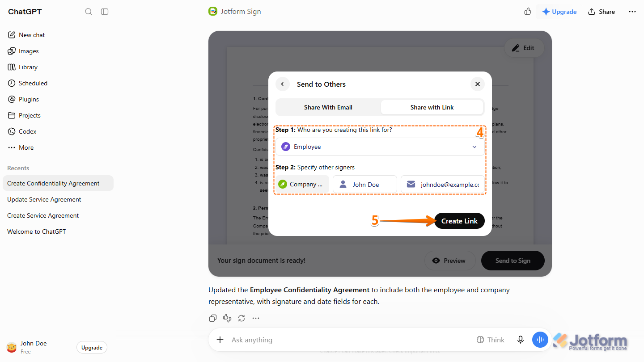Click the Share button in the header
The width and height of the screenshot is (644, 362).
point(602,12)
